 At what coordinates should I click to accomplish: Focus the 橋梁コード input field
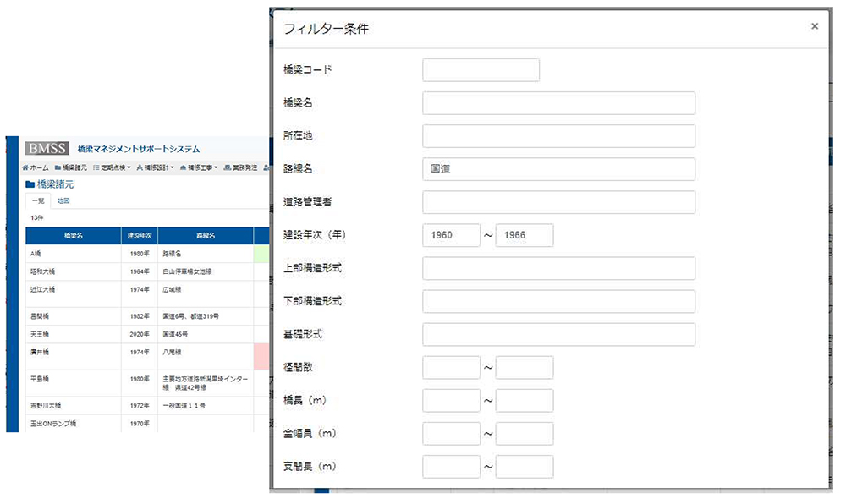pos(481,70)
